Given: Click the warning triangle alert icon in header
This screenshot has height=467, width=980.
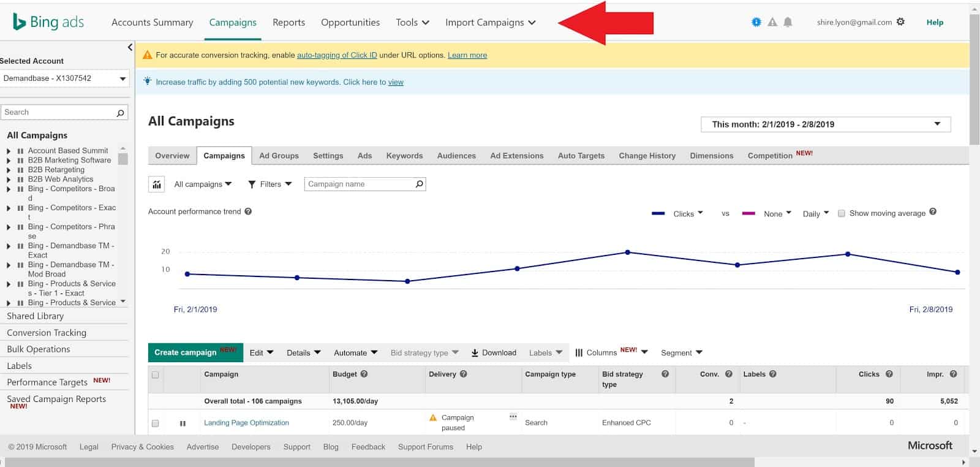Looking at the screenshot, I should (x=772, y=22).
